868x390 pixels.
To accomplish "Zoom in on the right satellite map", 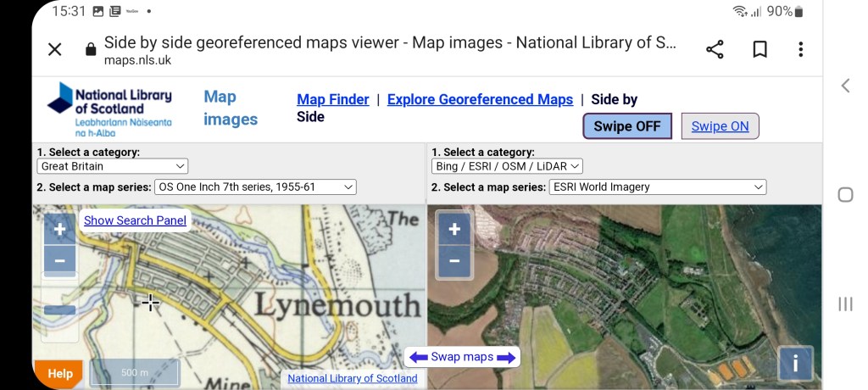I will click(x=454, y=229).
